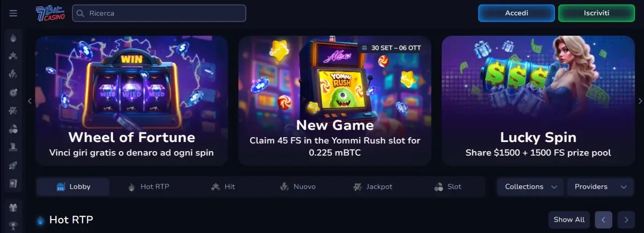The width and height of the screenshot is (644, 233).
Task: Open the Nuovo games tab
Action: click(298, 187)
